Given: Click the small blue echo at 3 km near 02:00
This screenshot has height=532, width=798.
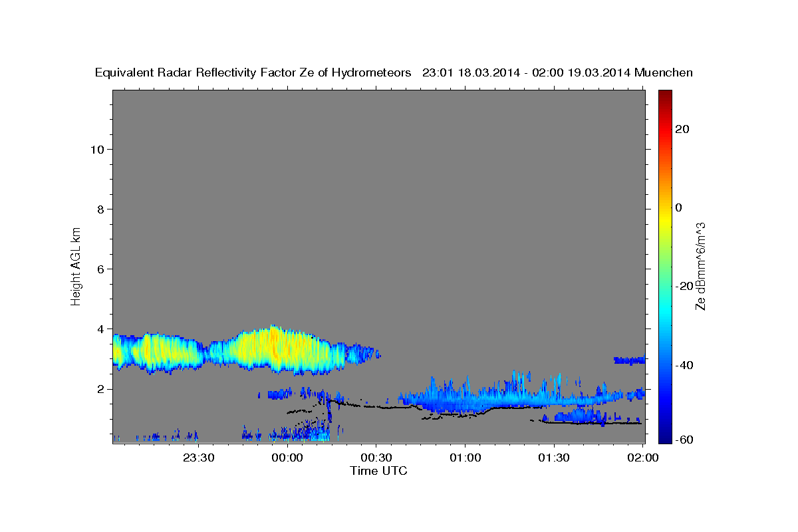Looking at the screenshot, I should tap(629, 360).
